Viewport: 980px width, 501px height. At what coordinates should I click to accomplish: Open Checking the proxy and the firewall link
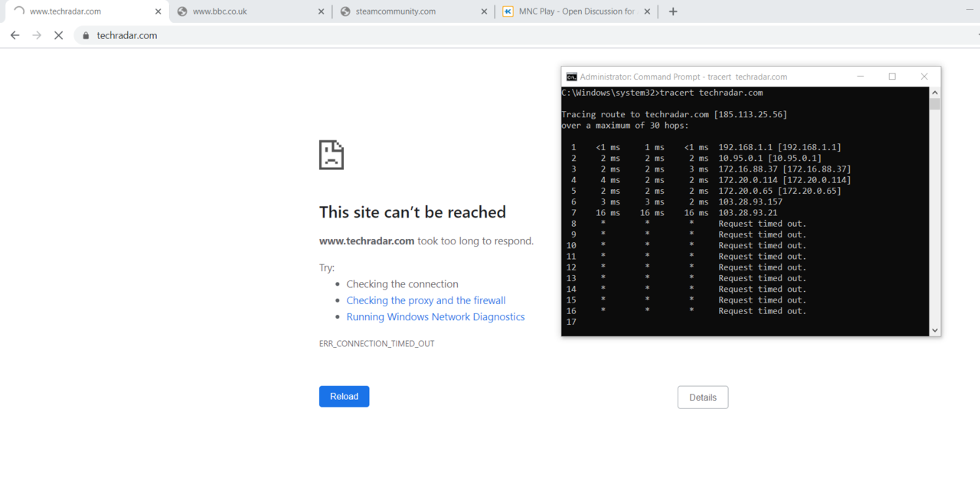pos(426,300)
